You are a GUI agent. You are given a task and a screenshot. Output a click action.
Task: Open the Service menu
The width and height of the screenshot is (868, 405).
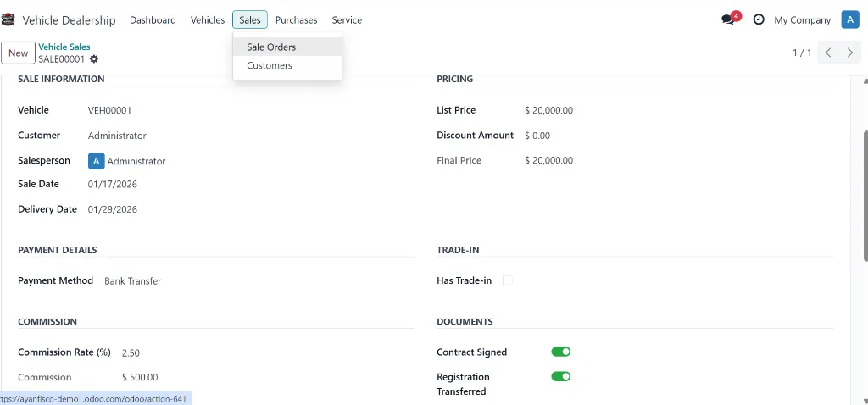click(x=347, y=20)
